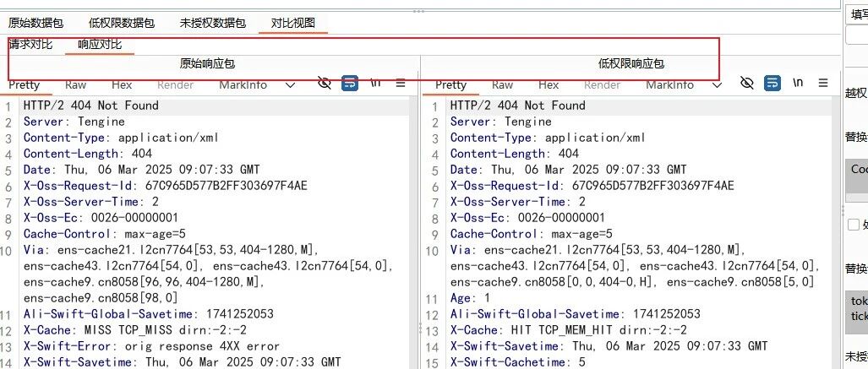Click 'Cache-Control: max-age=5' in 低权限响应包 pane
Viewport: 868px width, 369px height.
pyautogui.click(x=532, y=233)
